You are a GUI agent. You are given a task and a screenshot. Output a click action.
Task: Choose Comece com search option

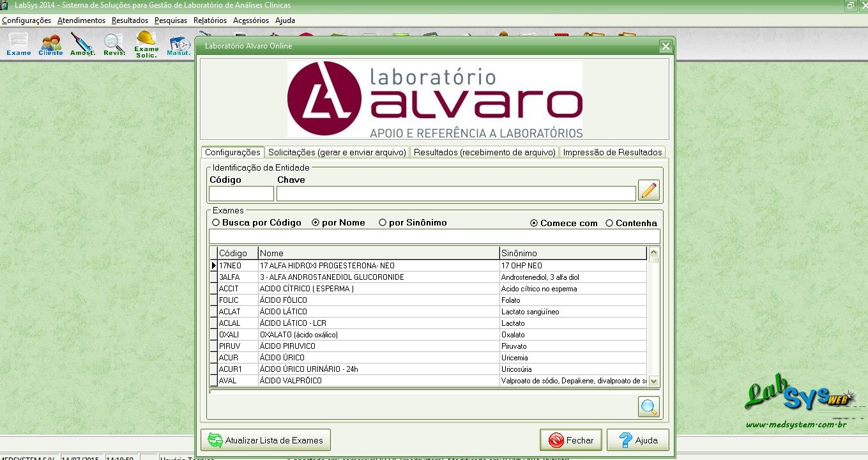click(564, 224)
